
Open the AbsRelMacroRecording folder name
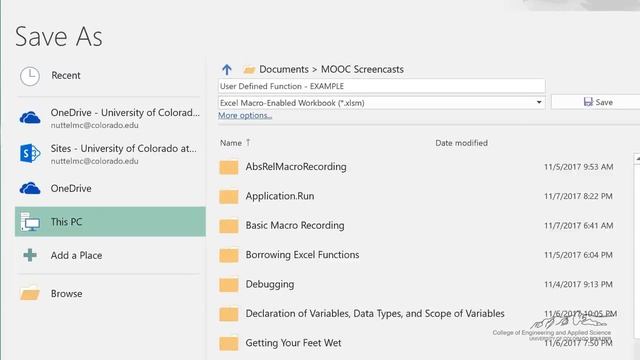click(x=296, y=167)
